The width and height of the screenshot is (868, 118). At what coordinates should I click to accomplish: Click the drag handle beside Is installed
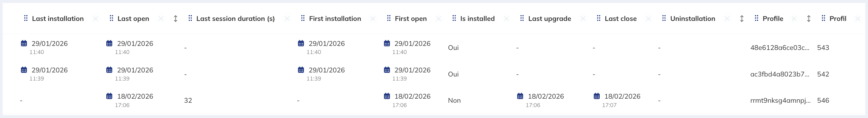(x=454, y=18)
